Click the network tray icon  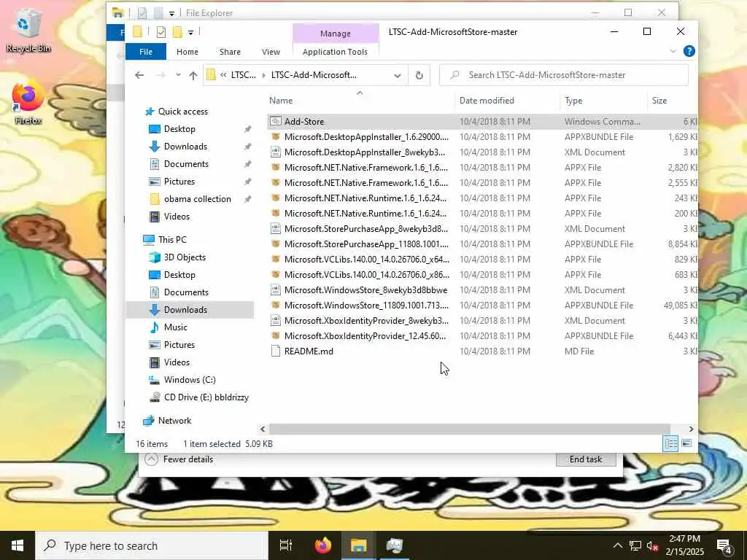(x=635, y=545)
